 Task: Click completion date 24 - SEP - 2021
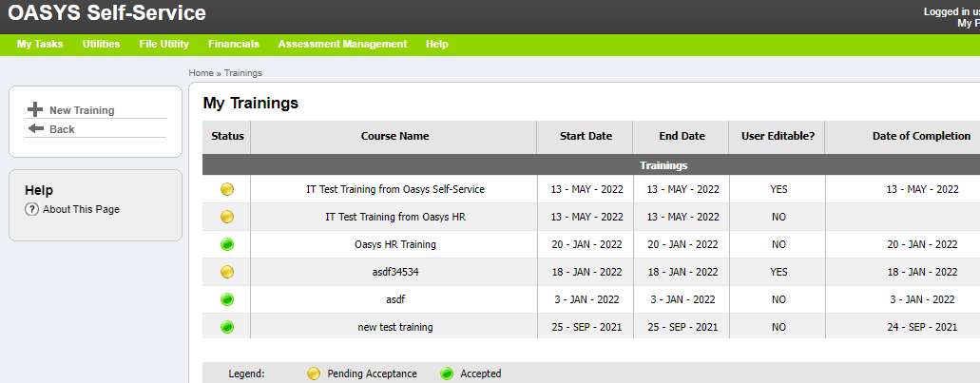coord(923,327)
